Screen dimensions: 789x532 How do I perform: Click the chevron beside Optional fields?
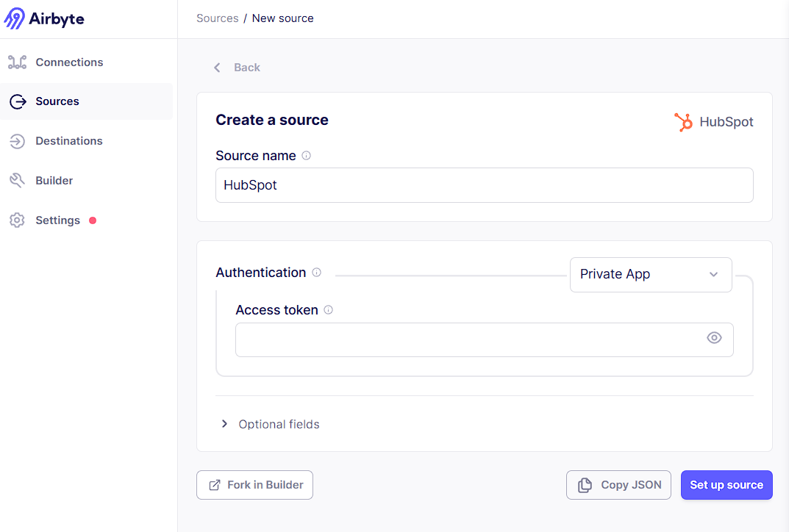[224, 424]
